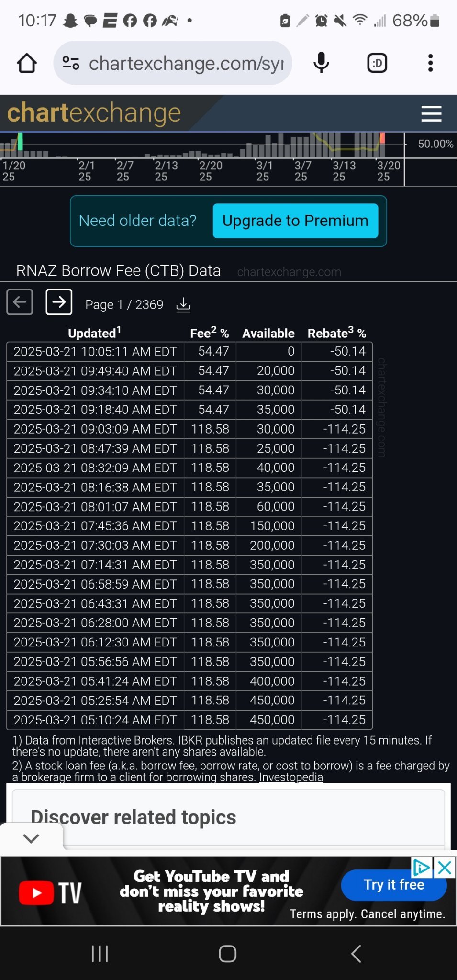Open site settings icon in address bar

pyautogui.click(x=71, y=63)
